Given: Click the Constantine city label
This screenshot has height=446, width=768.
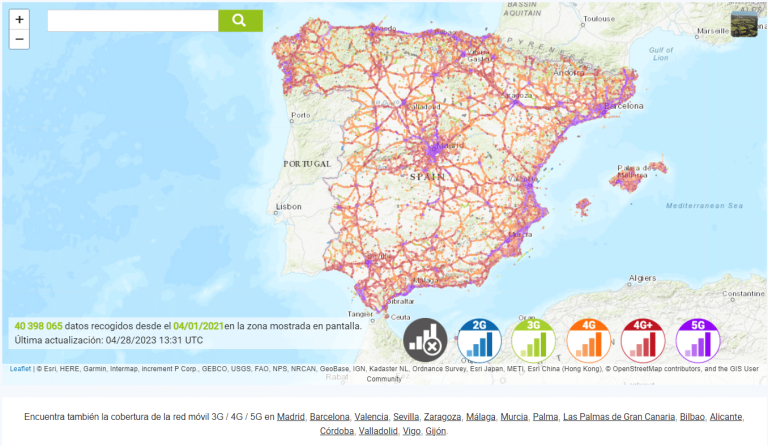Looking at the screenshot, I should (743, 294).
